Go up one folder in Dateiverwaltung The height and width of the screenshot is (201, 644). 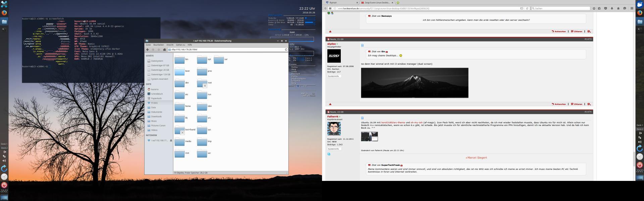pos(159,50)
